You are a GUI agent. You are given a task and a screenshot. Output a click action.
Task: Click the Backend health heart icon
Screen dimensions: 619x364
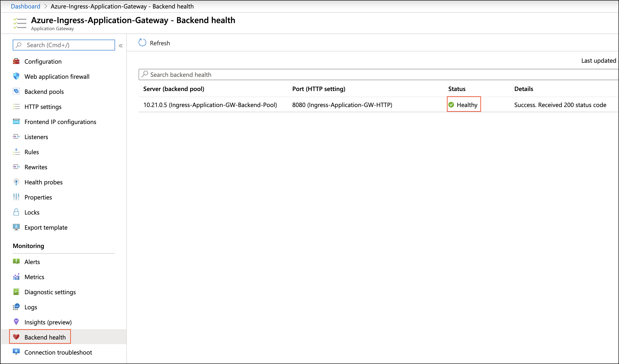point(16,337)
